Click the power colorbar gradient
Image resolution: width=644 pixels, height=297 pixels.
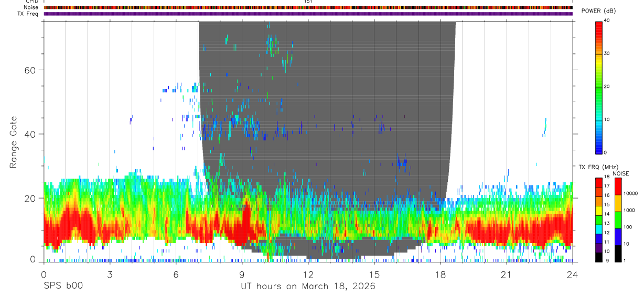pyautogui.click(x=599, y=87)
